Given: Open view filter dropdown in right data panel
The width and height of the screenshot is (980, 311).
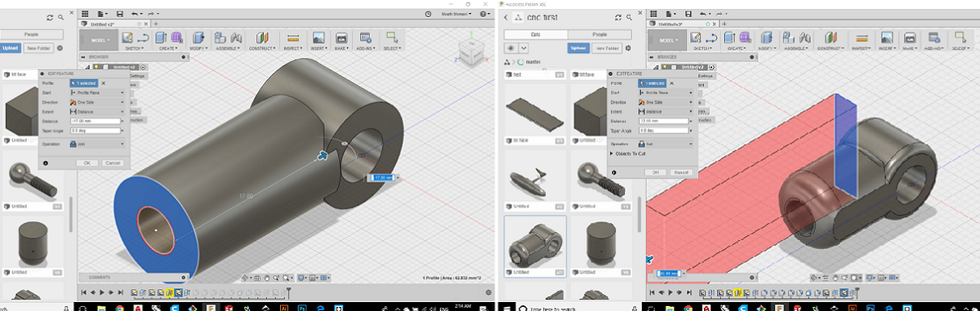Looking at the screenshot, I should (524, 48).
